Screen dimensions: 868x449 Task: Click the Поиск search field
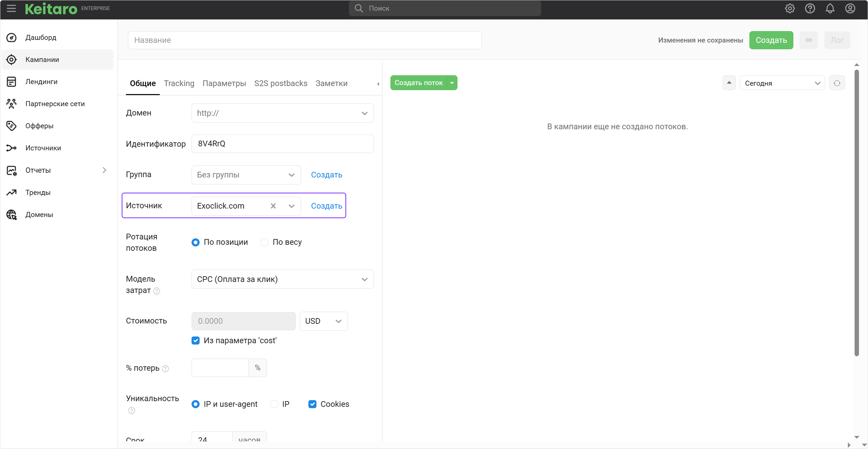(445, 8)
